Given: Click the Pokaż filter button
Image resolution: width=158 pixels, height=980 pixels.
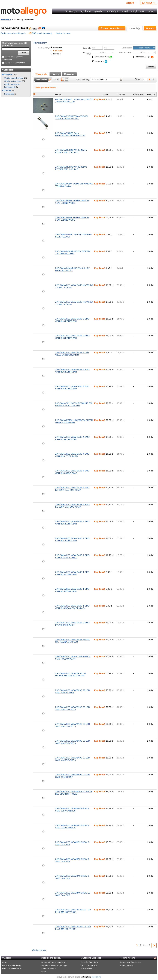Looking at the screenshot, I should [x=151, y=67].
